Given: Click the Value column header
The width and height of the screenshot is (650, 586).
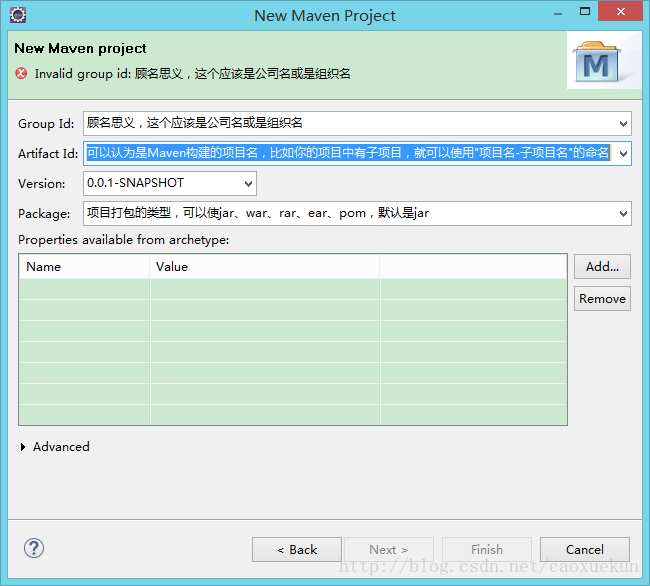Looking at the screenshot, I should point(265,266).
